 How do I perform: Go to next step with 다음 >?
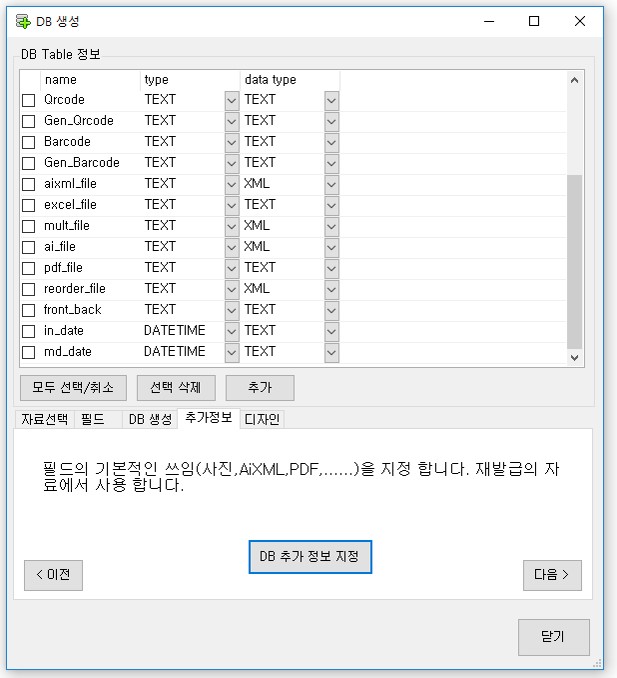(x=551, y=575)
